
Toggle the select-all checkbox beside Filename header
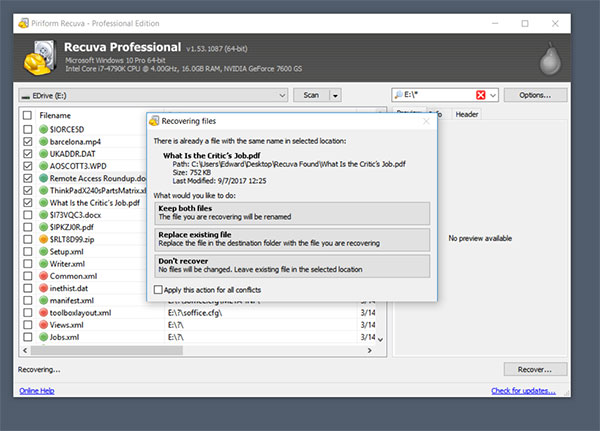coord(27,115)
